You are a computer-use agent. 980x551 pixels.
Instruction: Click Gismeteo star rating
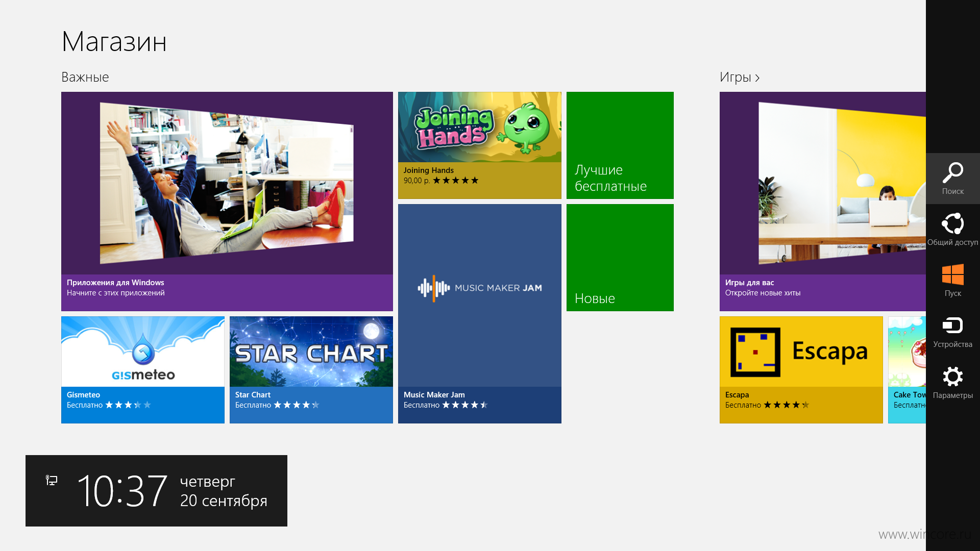(x=128, y=405)
